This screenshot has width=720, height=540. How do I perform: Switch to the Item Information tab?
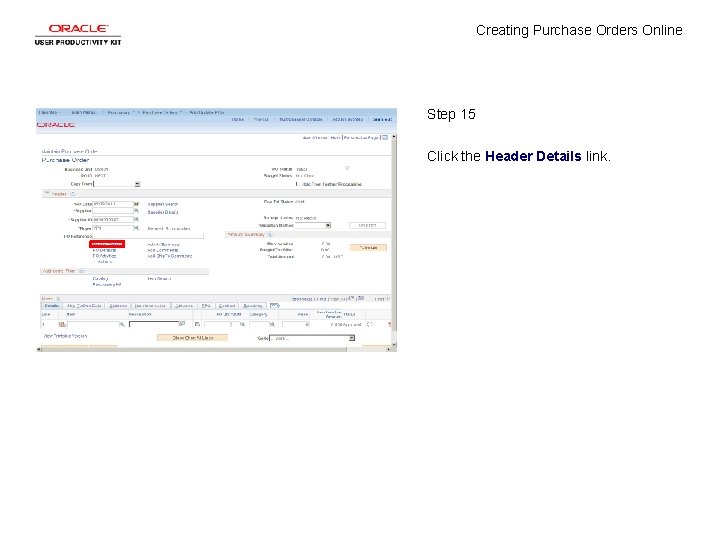click(151, 306)
